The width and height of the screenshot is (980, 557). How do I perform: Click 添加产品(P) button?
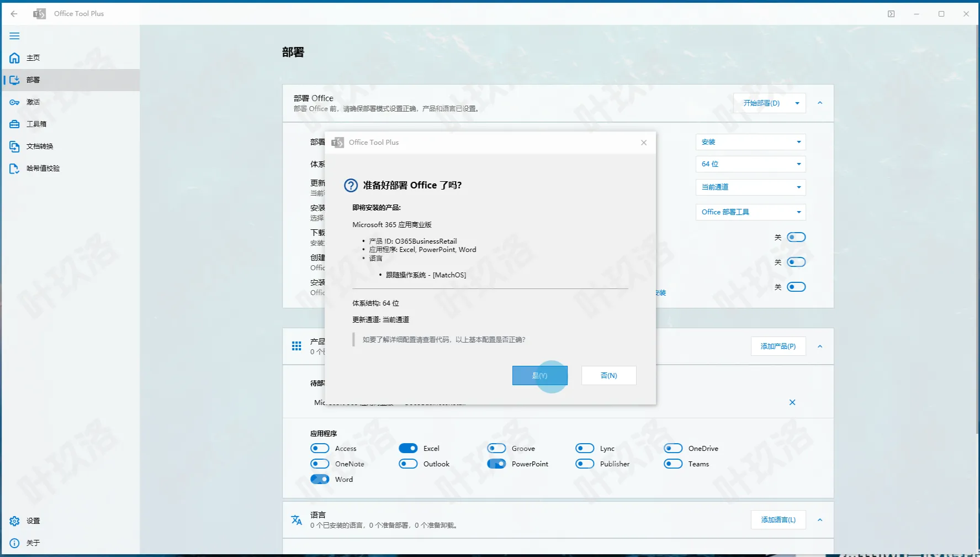click(x=778, y=346)
